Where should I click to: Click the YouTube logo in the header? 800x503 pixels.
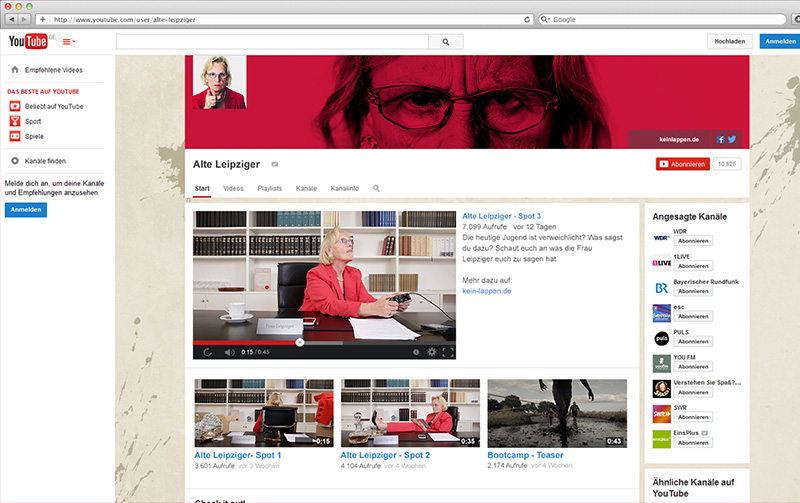click(x=27, y=41)
